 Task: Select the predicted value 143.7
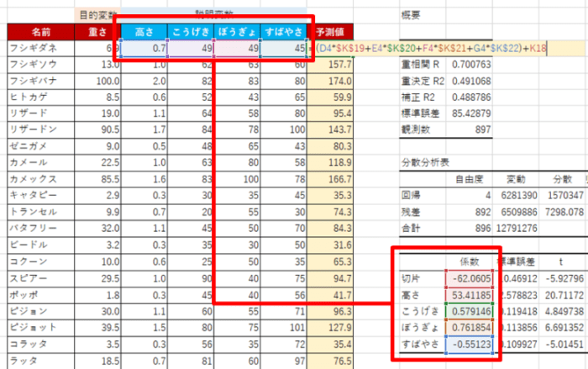point(330,129)
